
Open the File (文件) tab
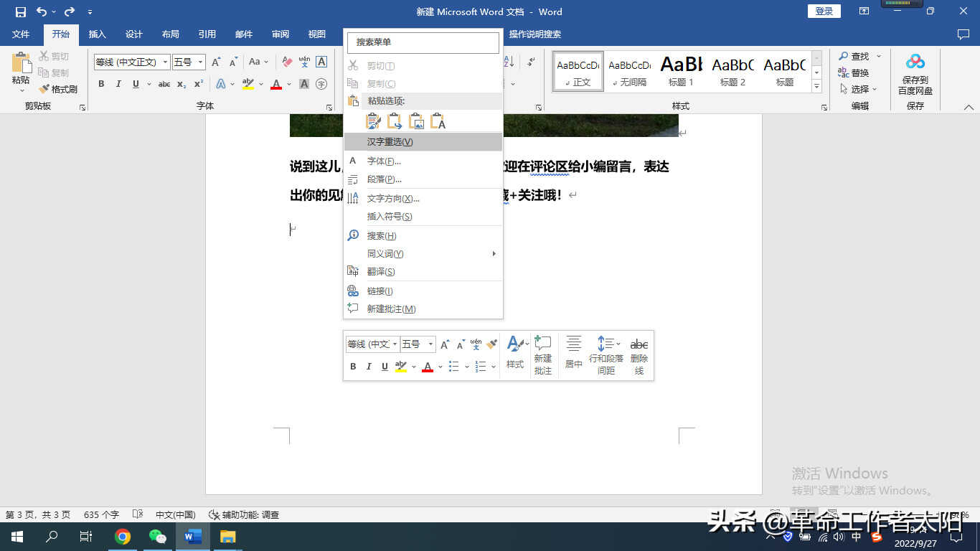click(x=21, y=34)
